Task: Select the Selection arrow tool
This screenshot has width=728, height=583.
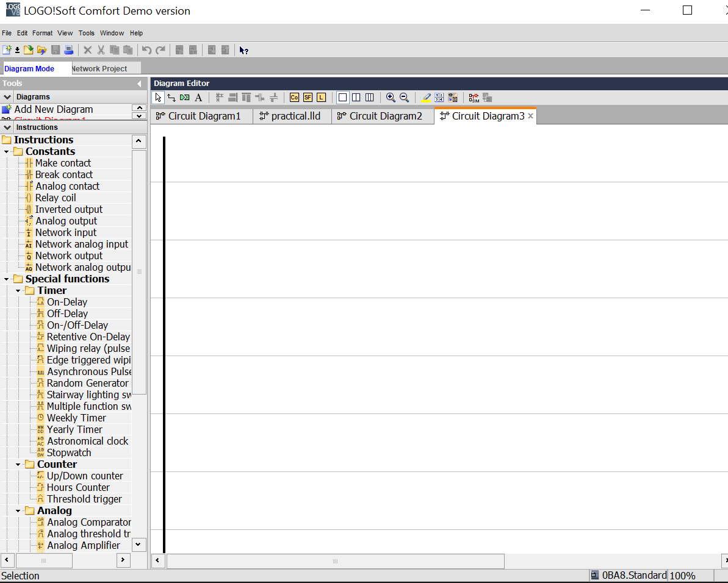Action: (x=158, y=98)
